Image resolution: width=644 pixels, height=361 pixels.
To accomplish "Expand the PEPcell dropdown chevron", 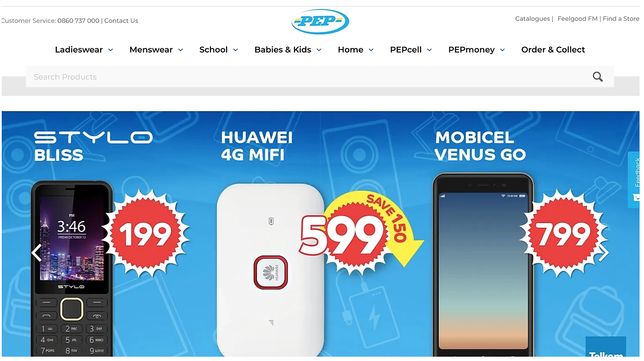I will pyautogui.click(x=429, y=50).
